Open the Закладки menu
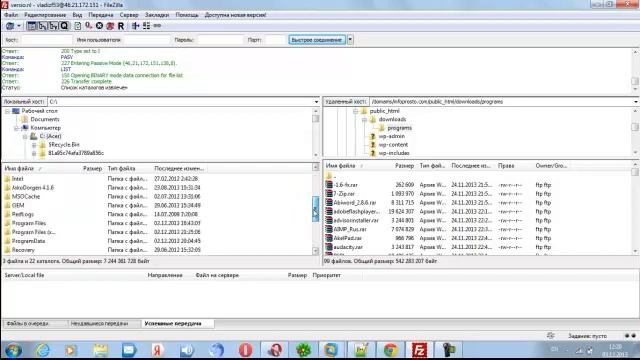The width and height of the screenshot is (640, 360). (x=157, y=15)
